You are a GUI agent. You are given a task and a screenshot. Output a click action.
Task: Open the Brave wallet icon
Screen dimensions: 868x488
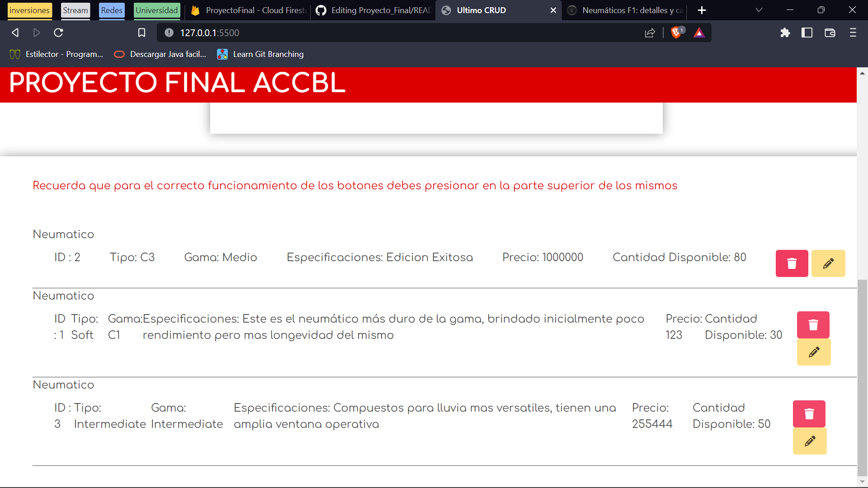[x=830, y=33]
